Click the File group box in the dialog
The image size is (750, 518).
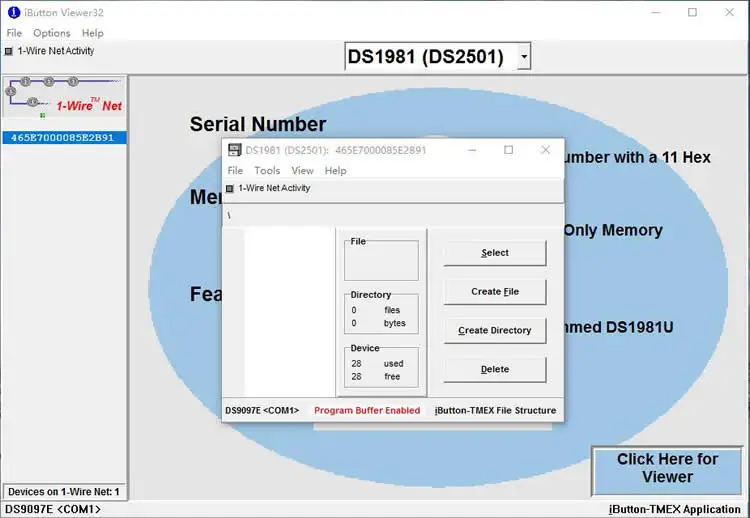coord(381,259)
